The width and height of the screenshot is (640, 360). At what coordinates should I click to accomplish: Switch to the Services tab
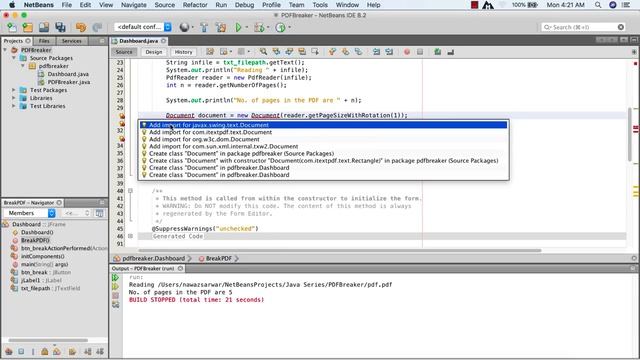(71, 41)
